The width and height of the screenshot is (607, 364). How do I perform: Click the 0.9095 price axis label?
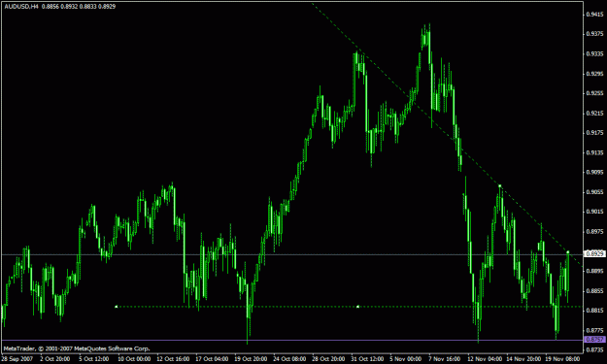[x=595, y=172]
